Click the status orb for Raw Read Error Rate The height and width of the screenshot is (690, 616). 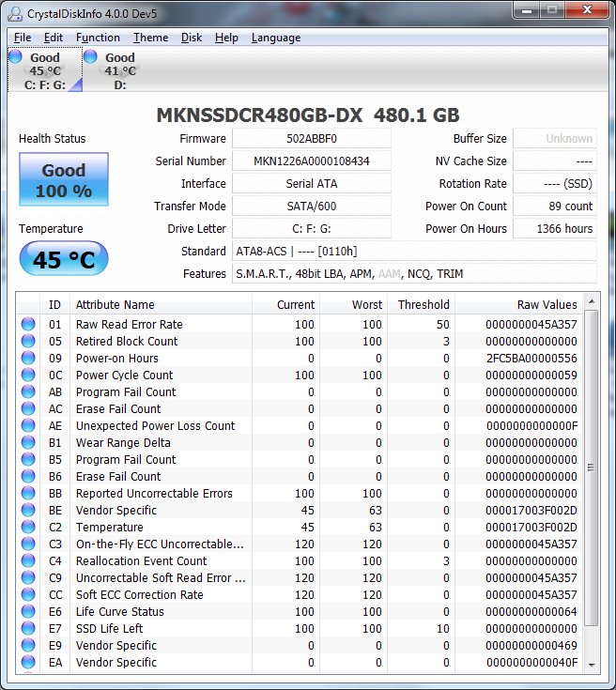pos(28,324)
